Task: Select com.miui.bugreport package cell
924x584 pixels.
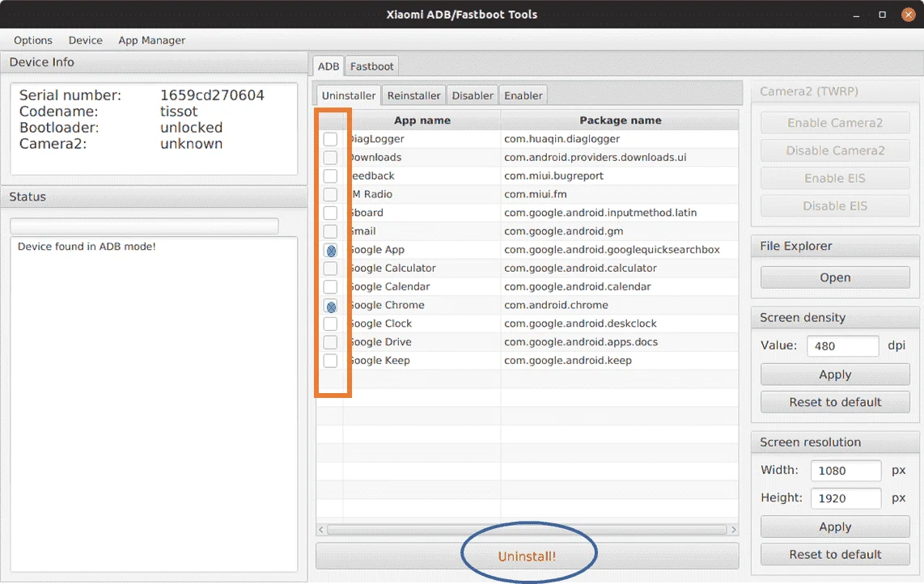Action: click(x=619, y=176)
